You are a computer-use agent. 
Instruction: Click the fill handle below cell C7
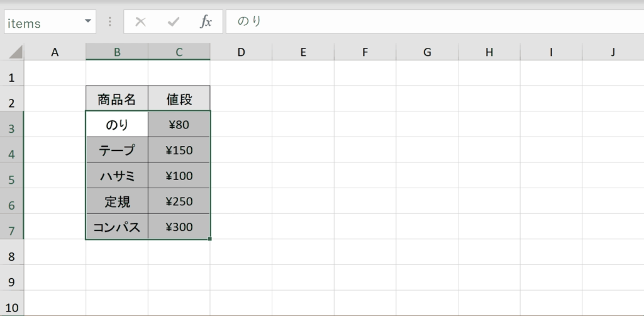210,239
